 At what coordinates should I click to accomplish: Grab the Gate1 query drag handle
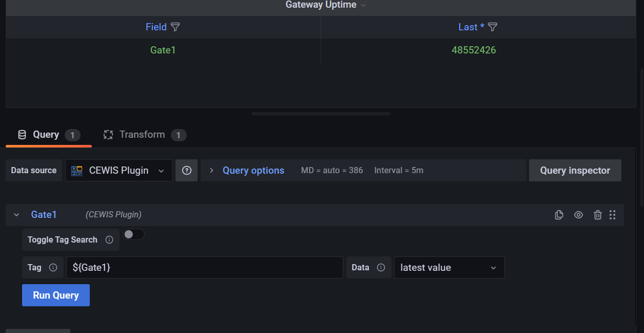613,215
